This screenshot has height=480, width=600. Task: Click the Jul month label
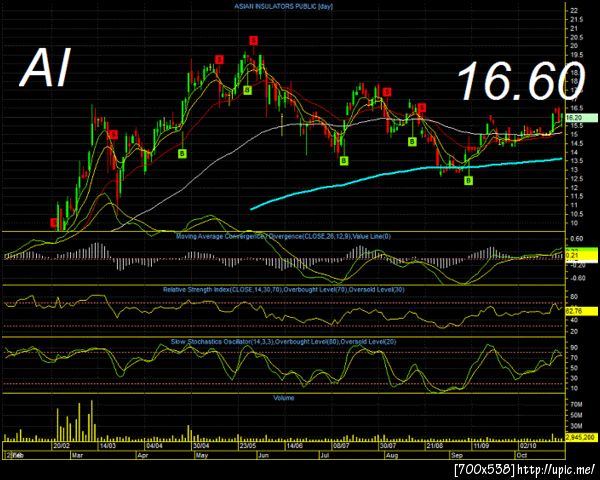[x=325, y=455]
